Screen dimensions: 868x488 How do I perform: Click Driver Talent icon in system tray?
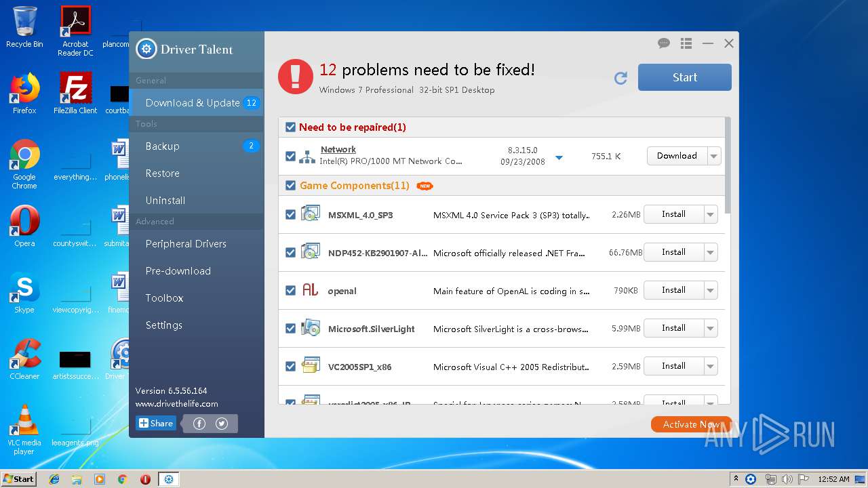[x=751, y=479]
